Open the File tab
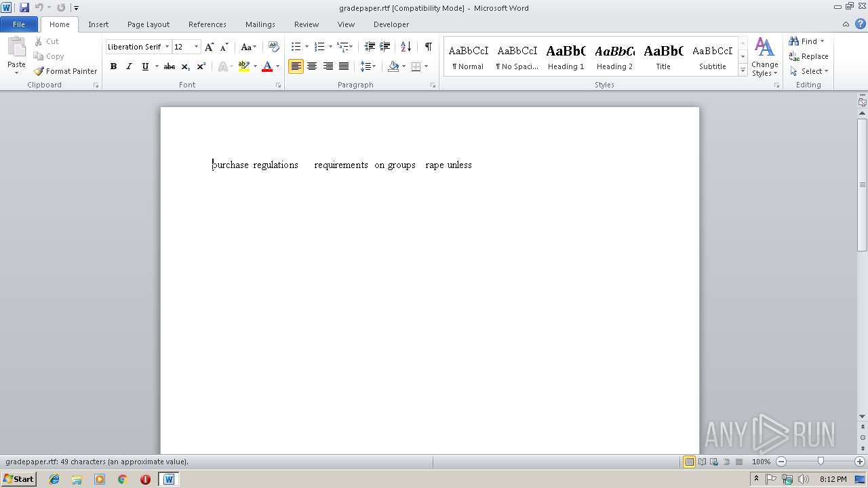Viewport: 868px width, 488px height. [x=19, y=24]
